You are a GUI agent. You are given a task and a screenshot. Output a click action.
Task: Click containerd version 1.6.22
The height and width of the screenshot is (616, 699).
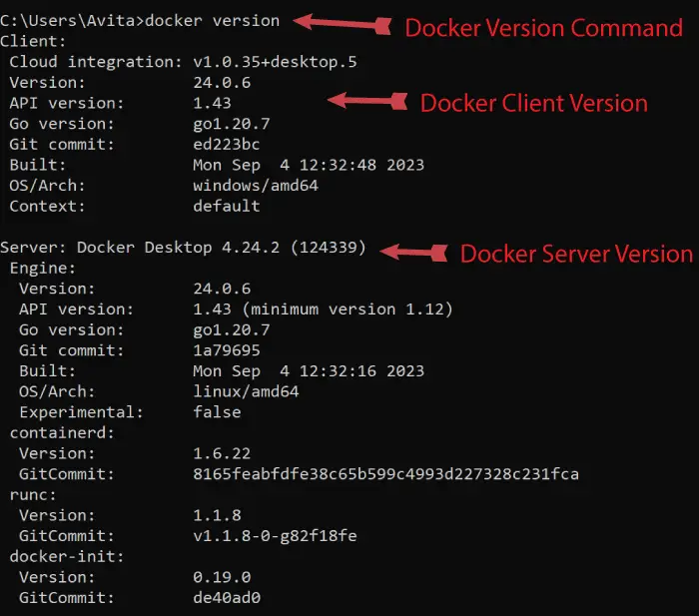222,453
